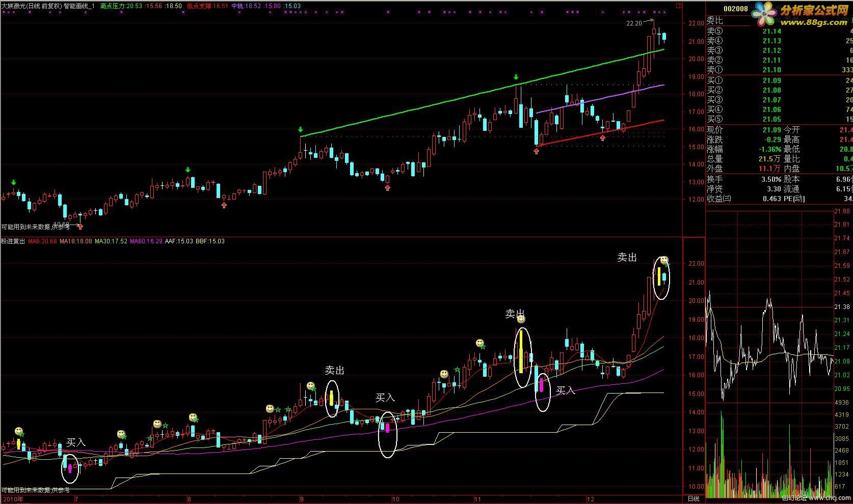Click the 智能画线_1 indicator name
853x504 pixels.
79,6
